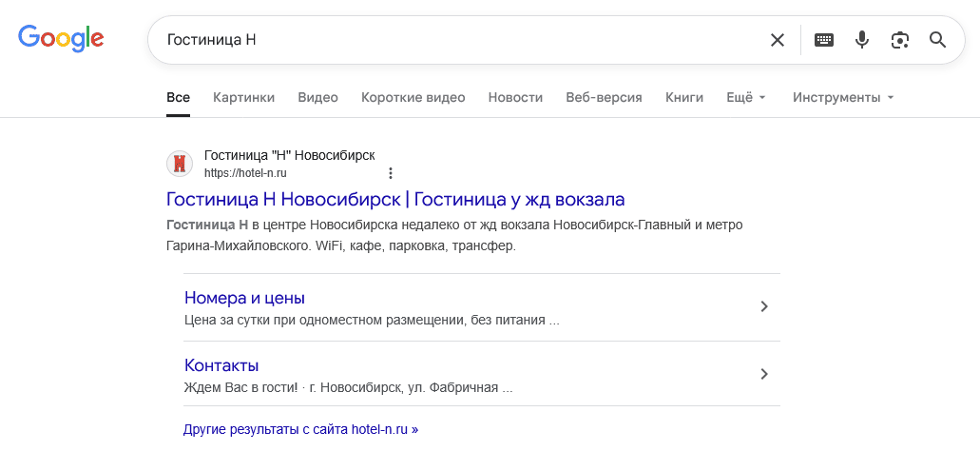The height and width of the screenshot is (451, 980).
Task: Clear the search box with X icon
Action: coord(778,40)
